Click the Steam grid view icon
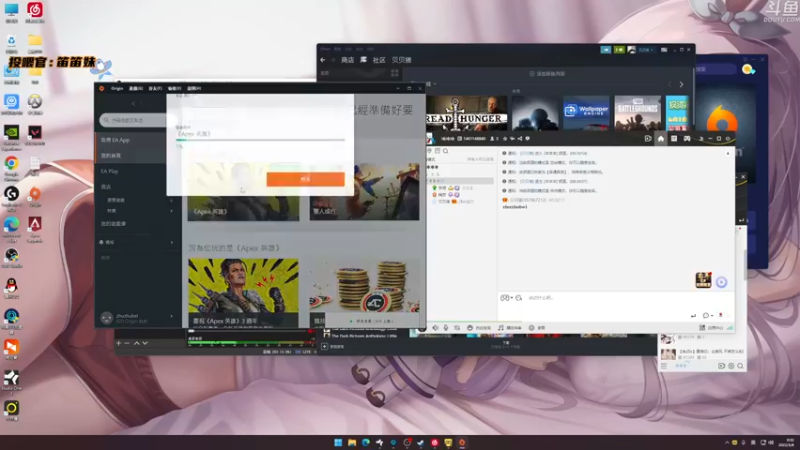 [x=394, y=73]
